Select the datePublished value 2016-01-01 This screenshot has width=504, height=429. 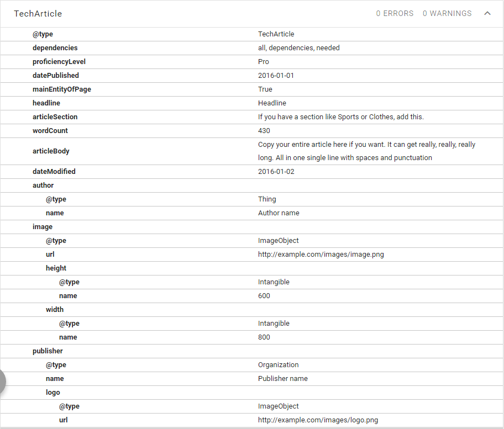point(276,76)
